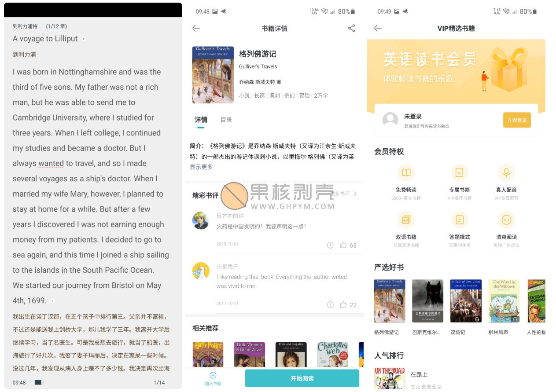
Task: Switch to the 目录 tab
Action: point(226,120)
